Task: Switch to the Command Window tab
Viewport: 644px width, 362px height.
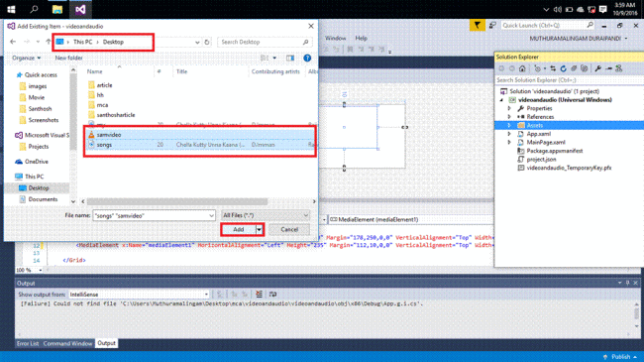Action: [67, 343]
